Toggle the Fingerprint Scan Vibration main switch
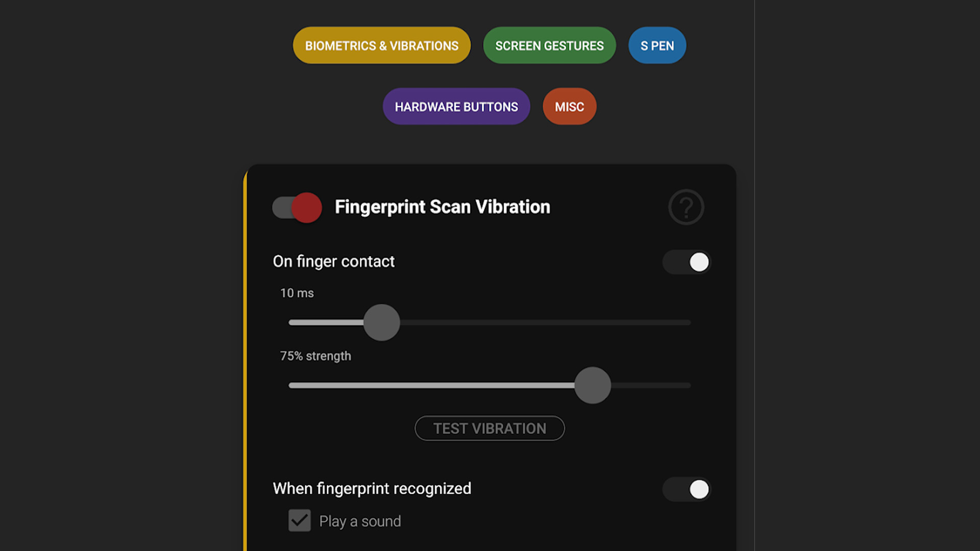The image size is (980, 551). [x=296, y=207]
